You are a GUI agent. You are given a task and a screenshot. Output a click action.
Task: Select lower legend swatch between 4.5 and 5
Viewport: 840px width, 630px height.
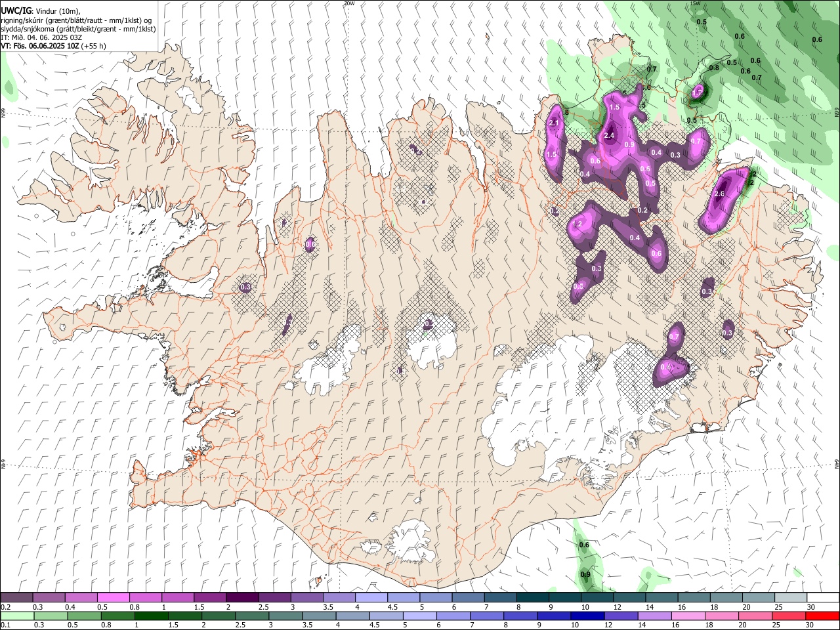pyautogui.click(x=386, y=616)
